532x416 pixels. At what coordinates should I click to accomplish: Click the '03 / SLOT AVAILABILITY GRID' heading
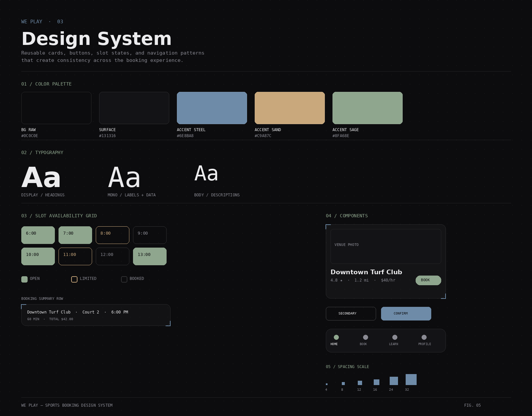[59, 216]
